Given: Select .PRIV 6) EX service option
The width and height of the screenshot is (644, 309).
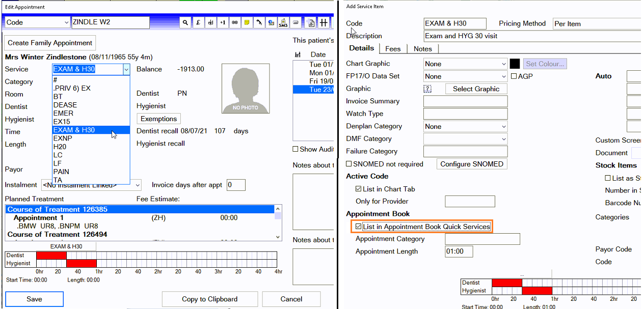Looking at the screenshot, I should 91,88.
